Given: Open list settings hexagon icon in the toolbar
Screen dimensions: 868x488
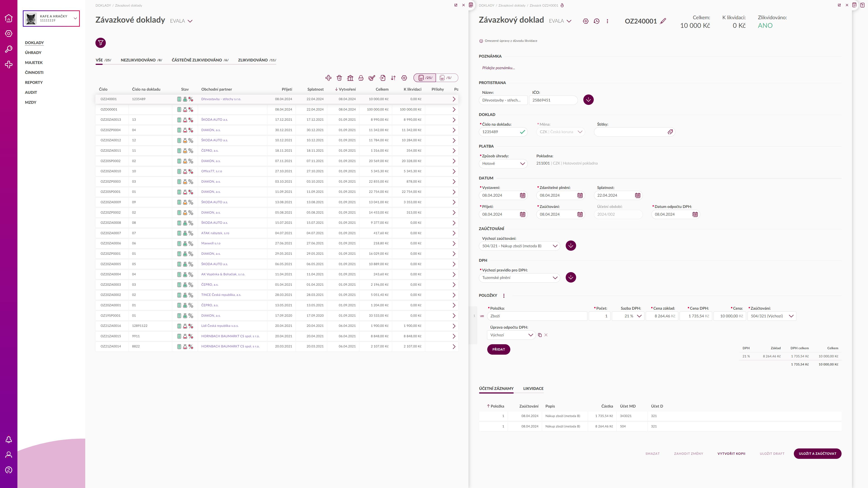Looking at the screenshot, I should click(x=404, y=78).
